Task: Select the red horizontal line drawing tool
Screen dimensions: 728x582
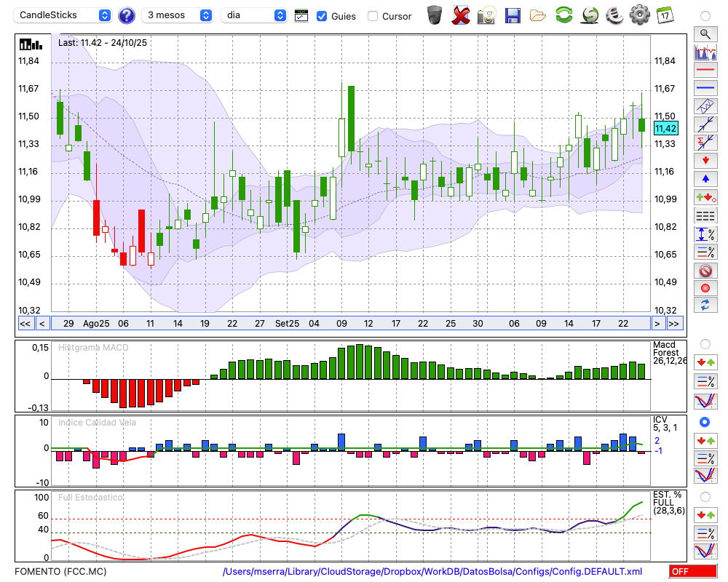Action: [705, 71]
